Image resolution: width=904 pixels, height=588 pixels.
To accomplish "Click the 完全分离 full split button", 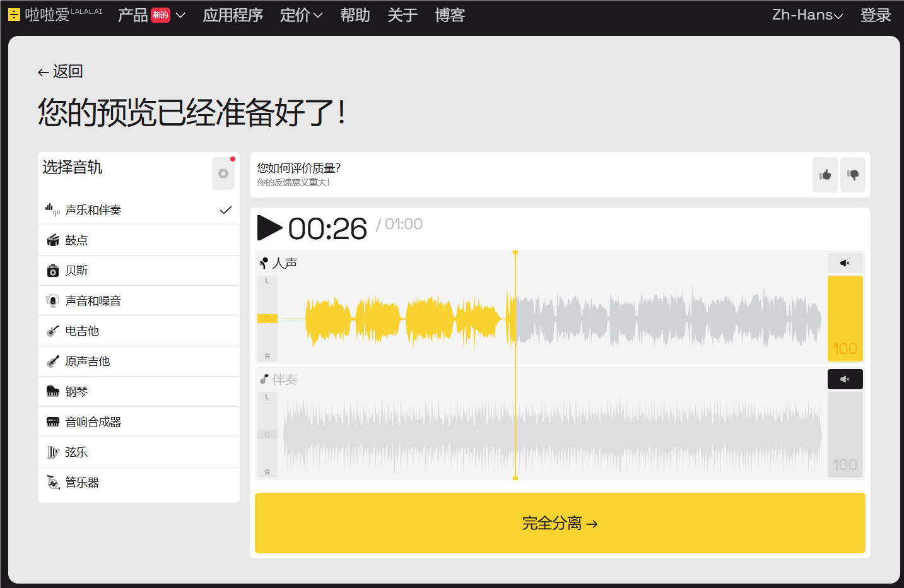I will click(560, 523).
